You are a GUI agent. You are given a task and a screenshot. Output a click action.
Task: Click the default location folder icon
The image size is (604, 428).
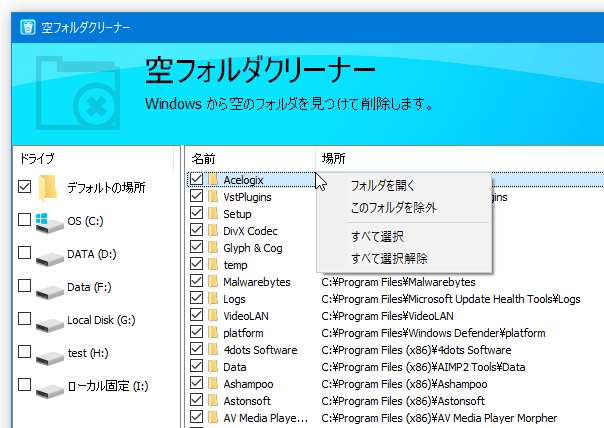click(48, 188)
